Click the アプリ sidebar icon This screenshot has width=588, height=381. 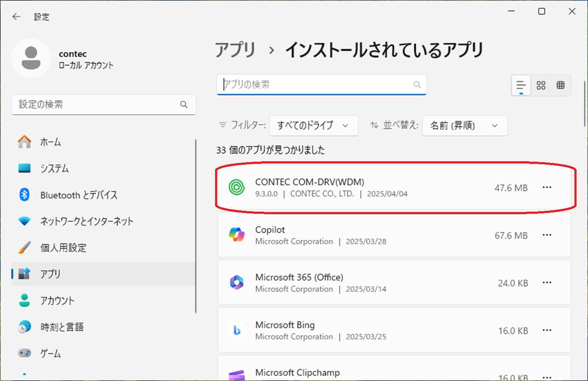click(25, 274)
